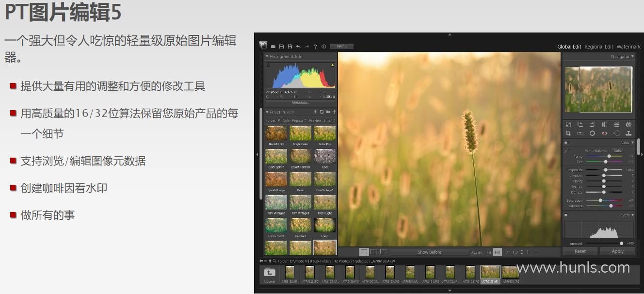Switch to the Global Edit tab
This screenshot has height=294, width=644.
569,47
